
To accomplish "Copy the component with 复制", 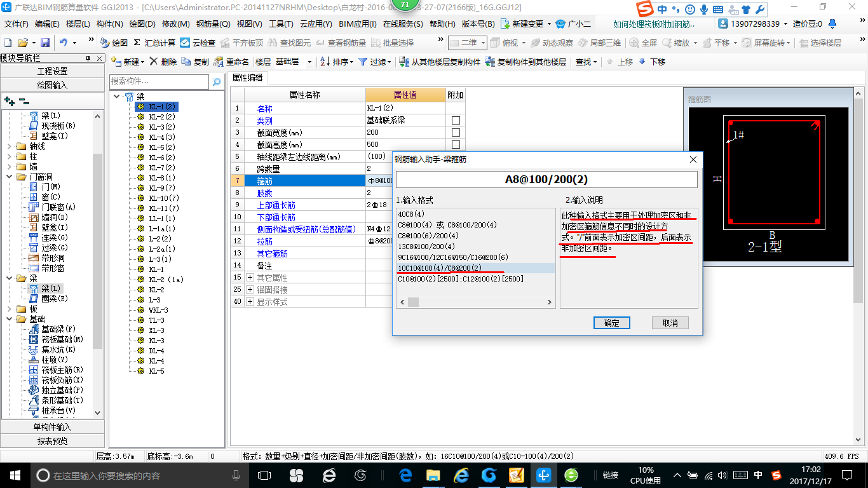I will point(195,62).
